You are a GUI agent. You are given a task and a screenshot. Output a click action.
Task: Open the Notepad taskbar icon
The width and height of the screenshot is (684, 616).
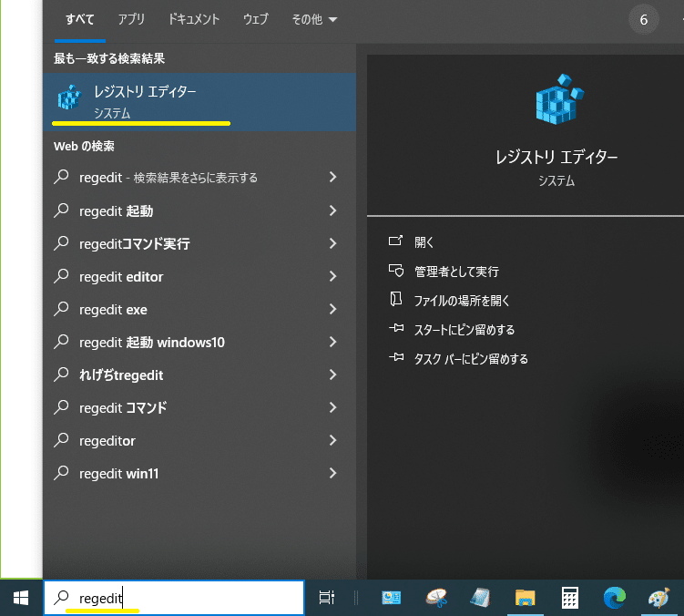480,598
